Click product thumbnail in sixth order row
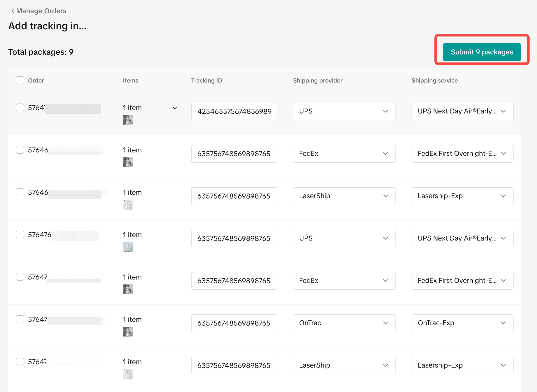 (128, 332)
